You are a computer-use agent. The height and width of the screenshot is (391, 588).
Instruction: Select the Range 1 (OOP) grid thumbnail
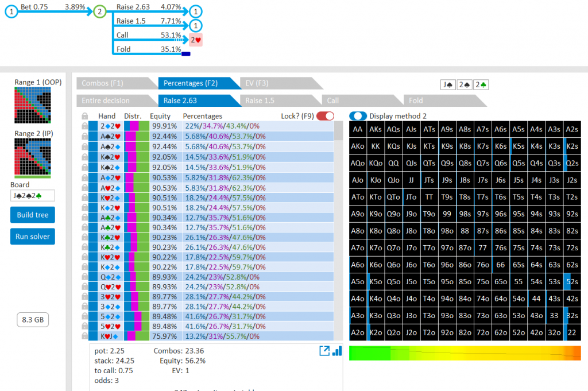pyautogui.click(x=29, y=106)
